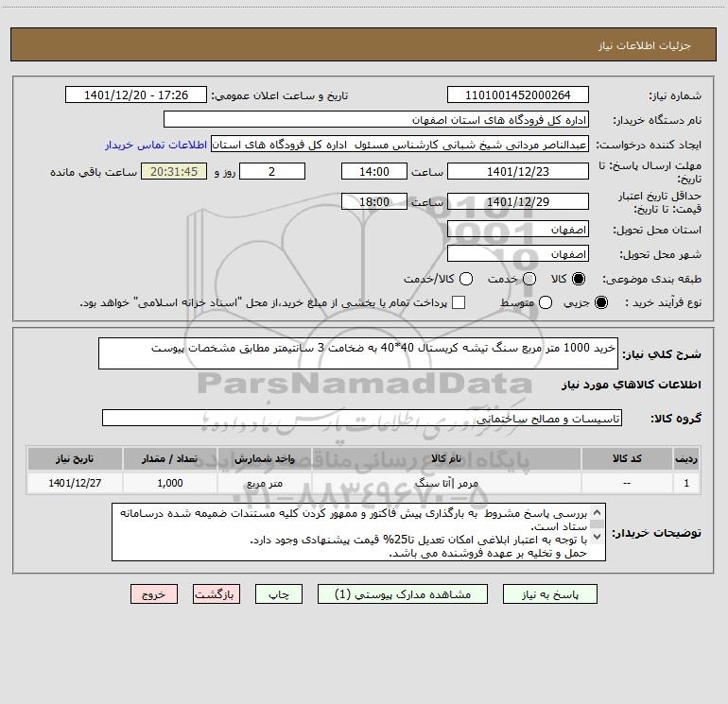Click scroll-down arrow in buyer notes box
728x704 pixels.
[598, 537]
